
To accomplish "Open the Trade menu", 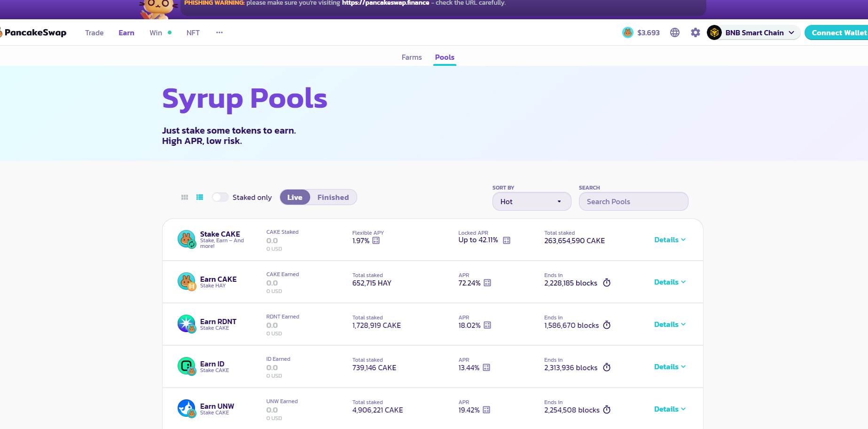I will [x=94, y=32].
